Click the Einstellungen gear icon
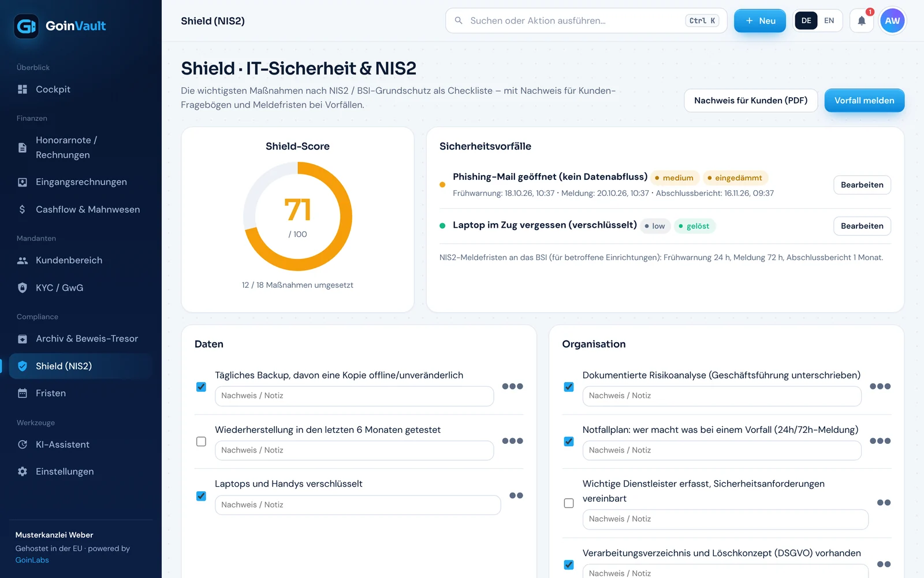Image resolution: width=924 pixels, height=578 pixels. pyautogui.click(x=23, y=472)
